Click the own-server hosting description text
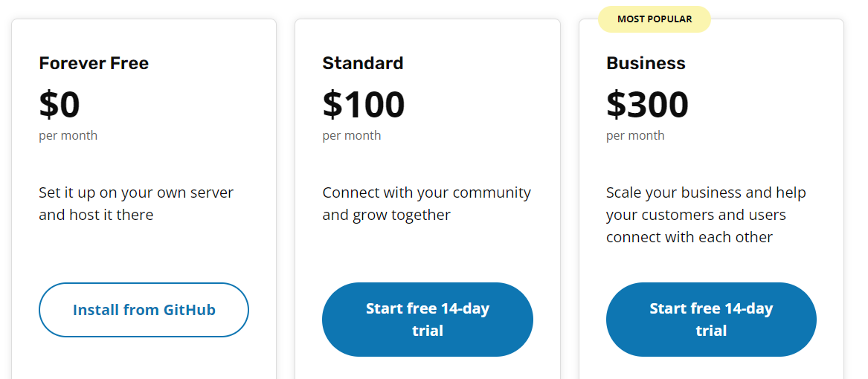This screenshot has height=379, width=868. (136, 204)
